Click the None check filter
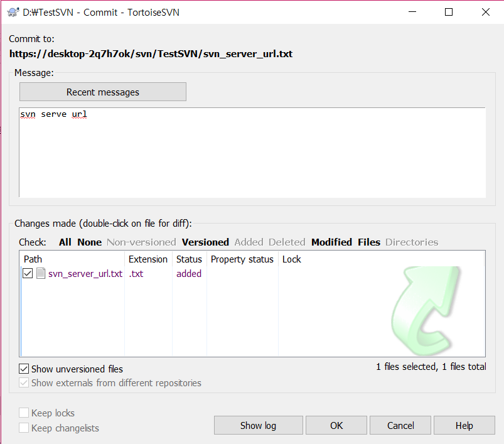The height and width of the screenshot is (444, 504). [x=89, y=242]
